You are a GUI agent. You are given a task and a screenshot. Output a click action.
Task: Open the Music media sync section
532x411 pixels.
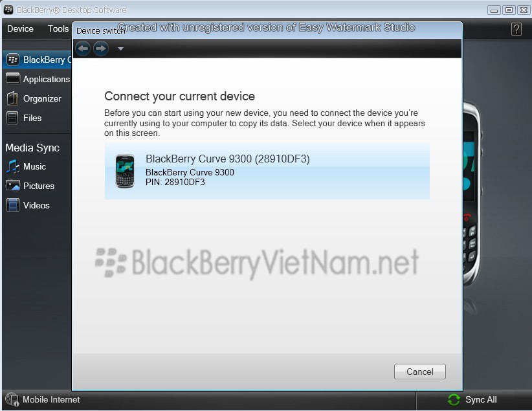34,166
